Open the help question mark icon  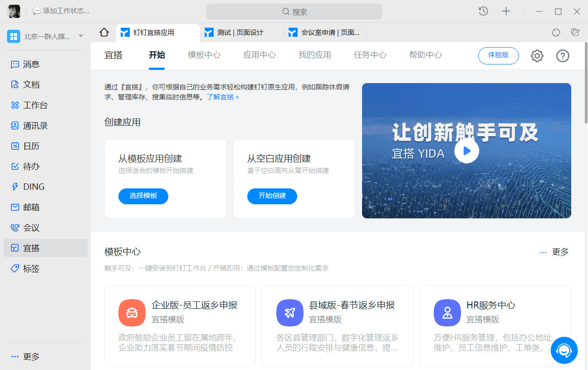coord(563,56)
